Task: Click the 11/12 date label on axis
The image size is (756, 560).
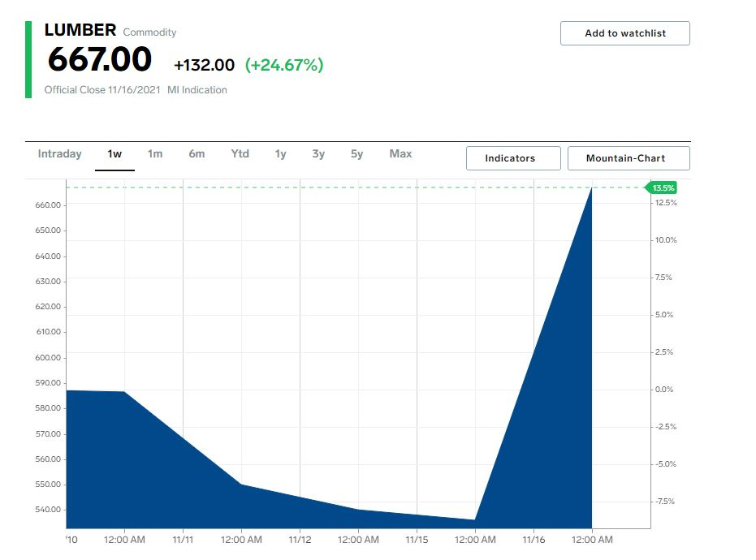Action: point(300,540)
